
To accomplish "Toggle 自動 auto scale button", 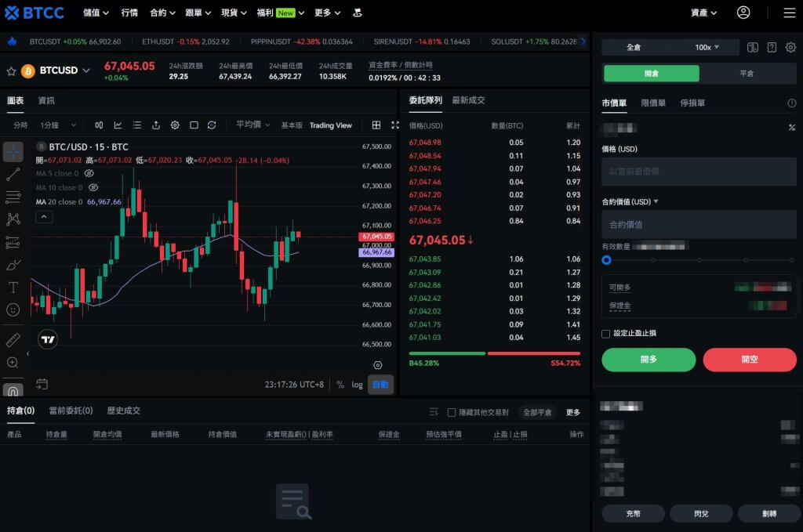I will (380, 385).
